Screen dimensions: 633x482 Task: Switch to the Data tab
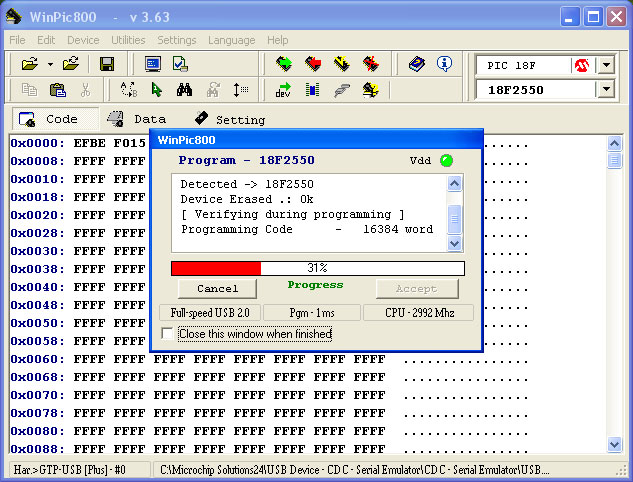point(136,119)
